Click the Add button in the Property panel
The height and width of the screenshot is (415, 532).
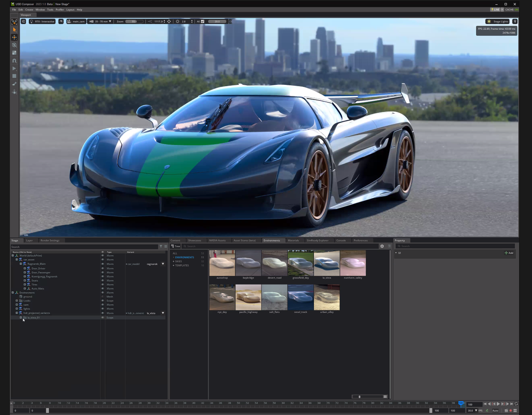[x=509, y=253]
